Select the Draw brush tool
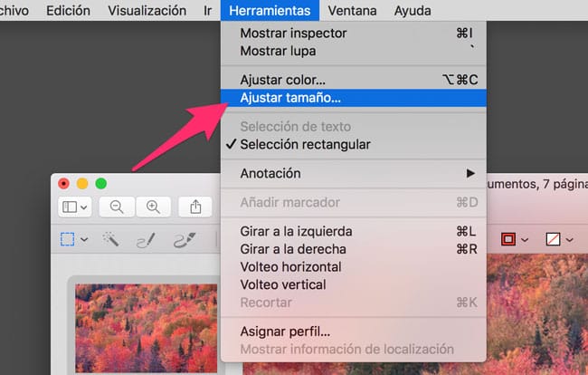 click(185, 240)
